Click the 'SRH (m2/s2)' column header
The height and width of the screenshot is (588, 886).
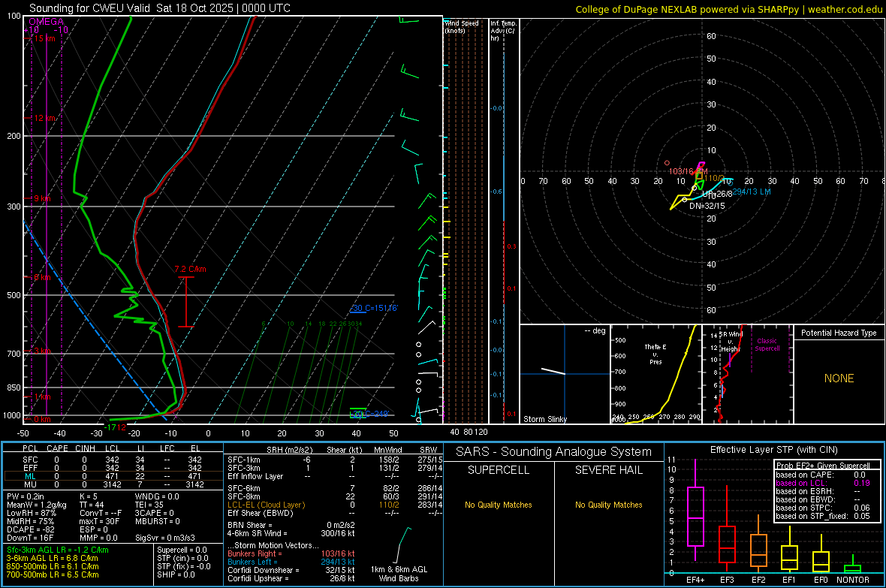289,450
